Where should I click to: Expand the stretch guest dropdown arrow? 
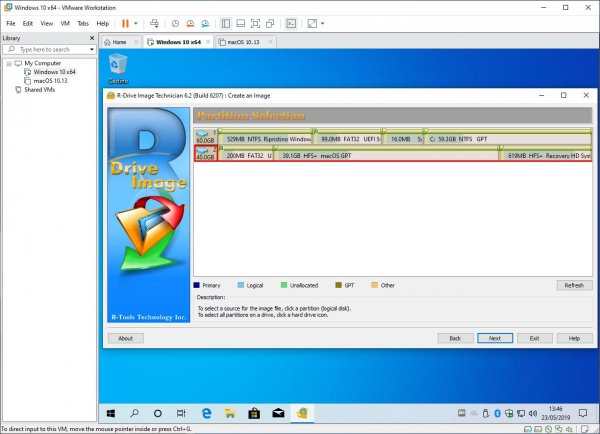pyautogui.click(x=322, y=24)
